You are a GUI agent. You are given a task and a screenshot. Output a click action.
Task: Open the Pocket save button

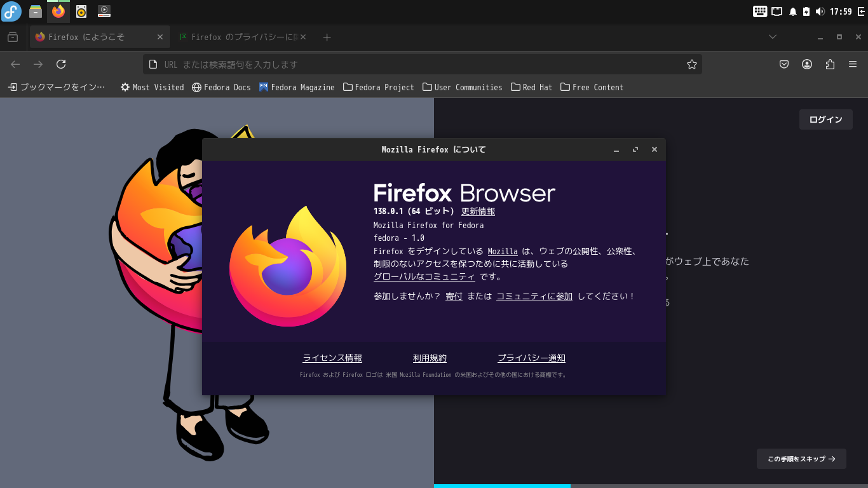784,64
